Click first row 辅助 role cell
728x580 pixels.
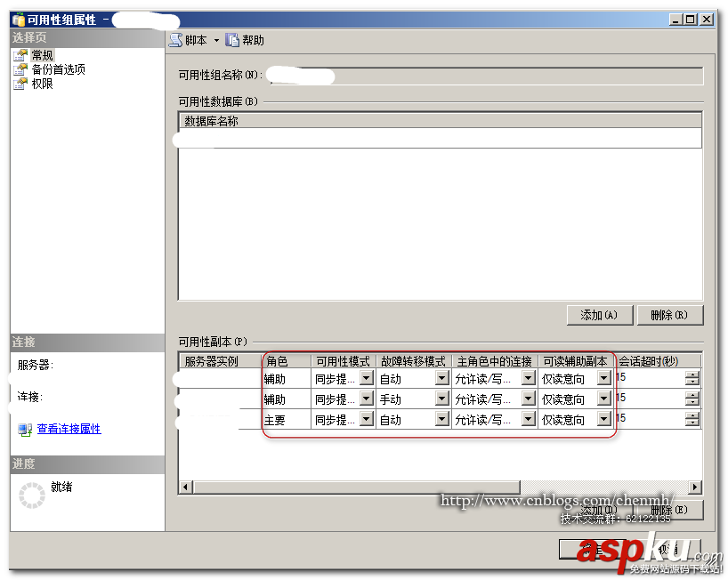(287, 379)
